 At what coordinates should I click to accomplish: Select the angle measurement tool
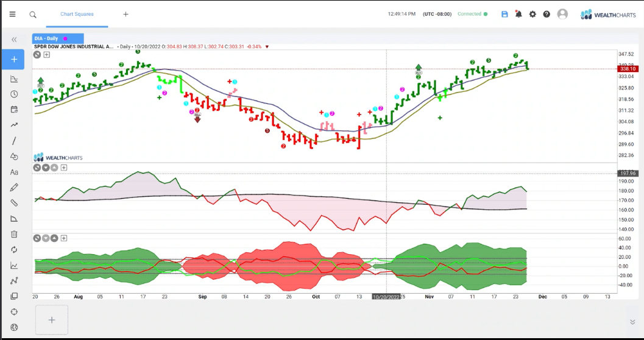point(14,219)
